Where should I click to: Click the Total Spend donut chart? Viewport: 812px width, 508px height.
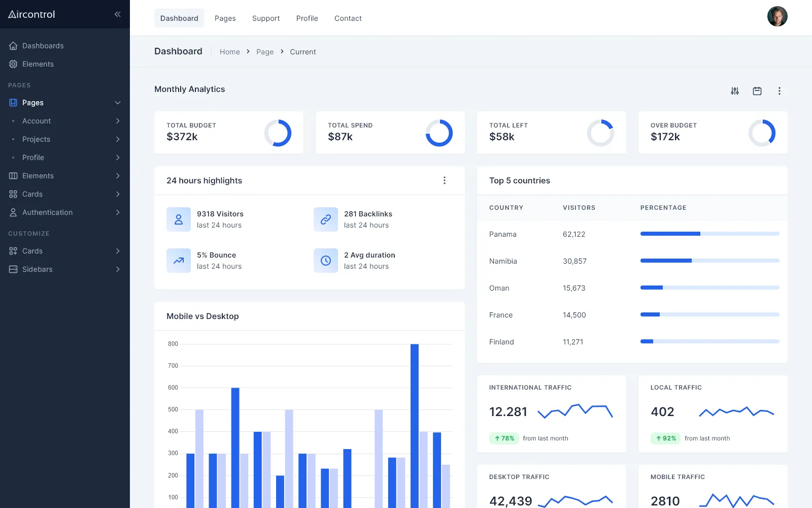tap(439, 133)
